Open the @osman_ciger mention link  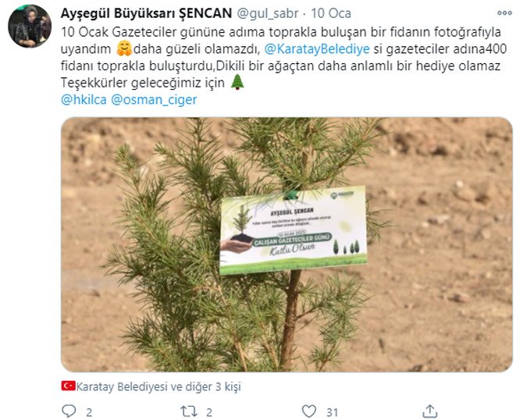pos(154,100)
